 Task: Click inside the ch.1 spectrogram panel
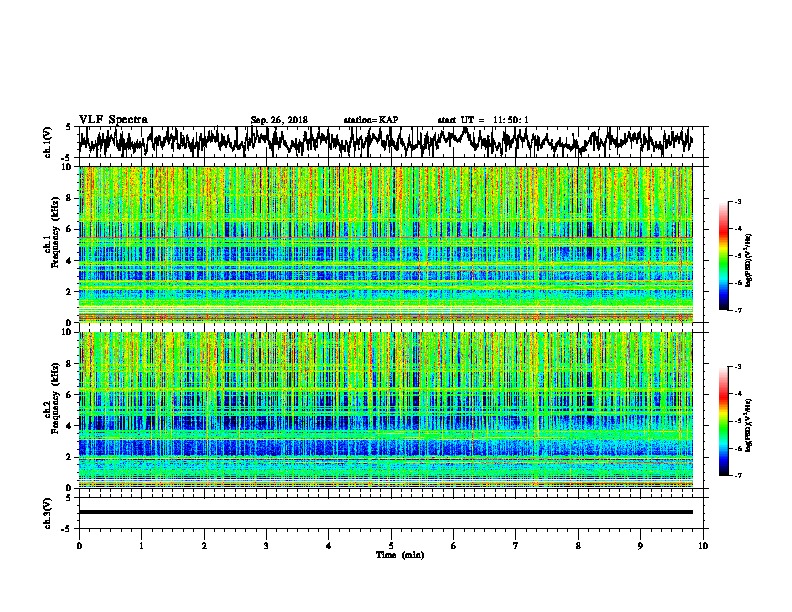tap(386, 244)
